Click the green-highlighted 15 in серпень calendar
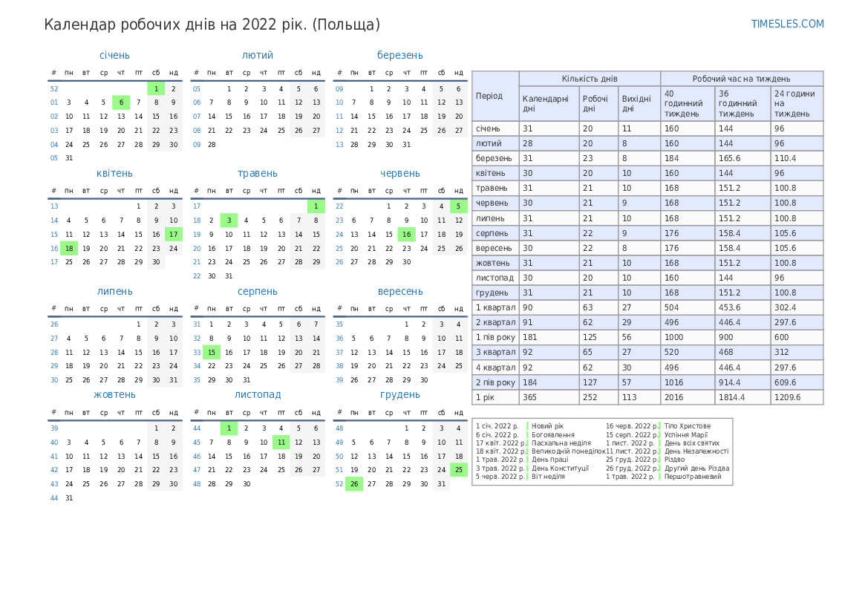The image size is (868, 614). pyautogui.click(x=212, y=352)
